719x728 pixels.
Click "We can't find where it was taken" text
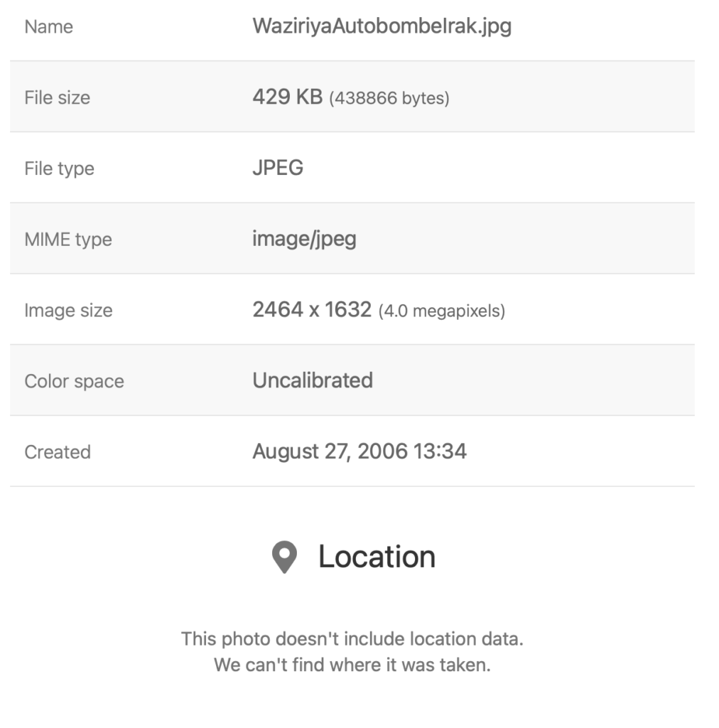352,666
